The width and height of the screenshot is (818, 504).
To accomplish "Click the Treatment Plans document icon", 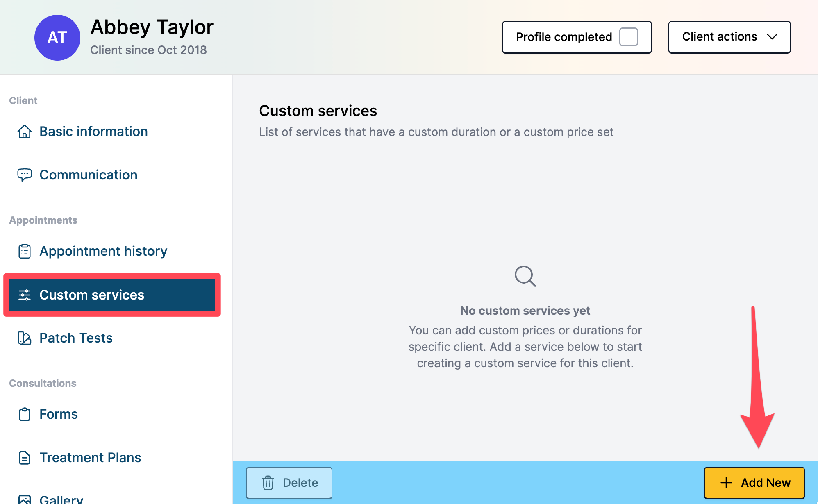I will [x=25, y=457].
